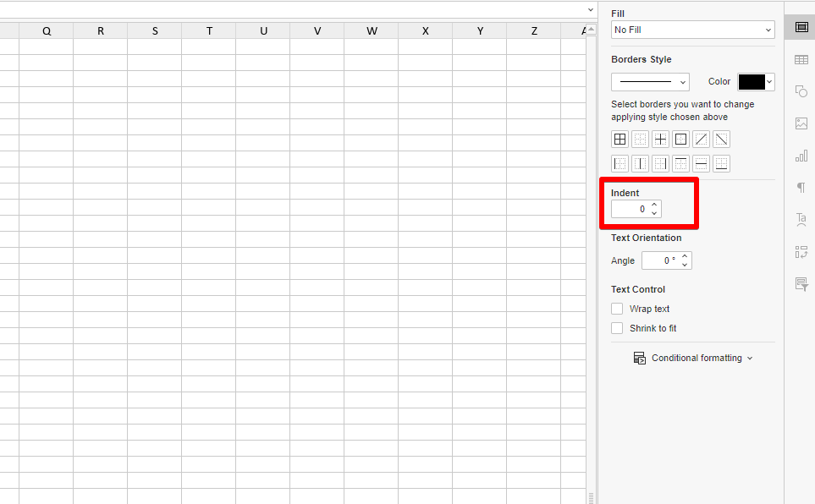The height and width of the screenshot is (504, 815).
Task: Apply left border only
Action: click(620, 164)
